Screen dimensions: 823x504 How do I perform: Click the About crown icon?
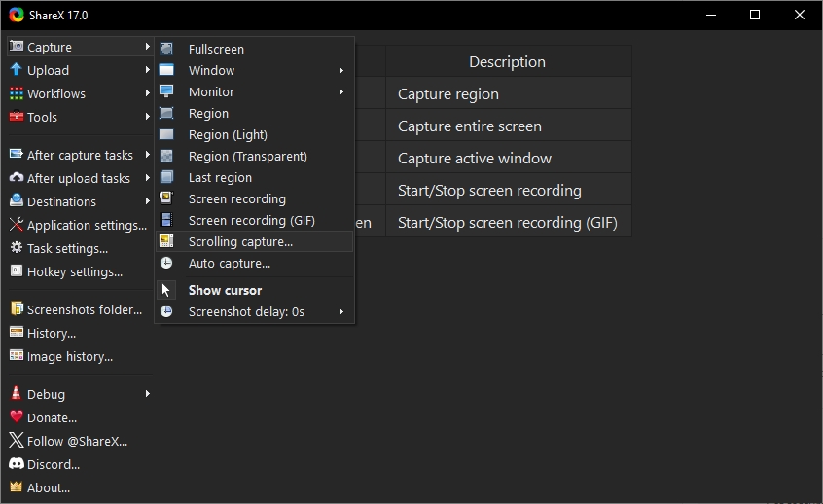17,486
